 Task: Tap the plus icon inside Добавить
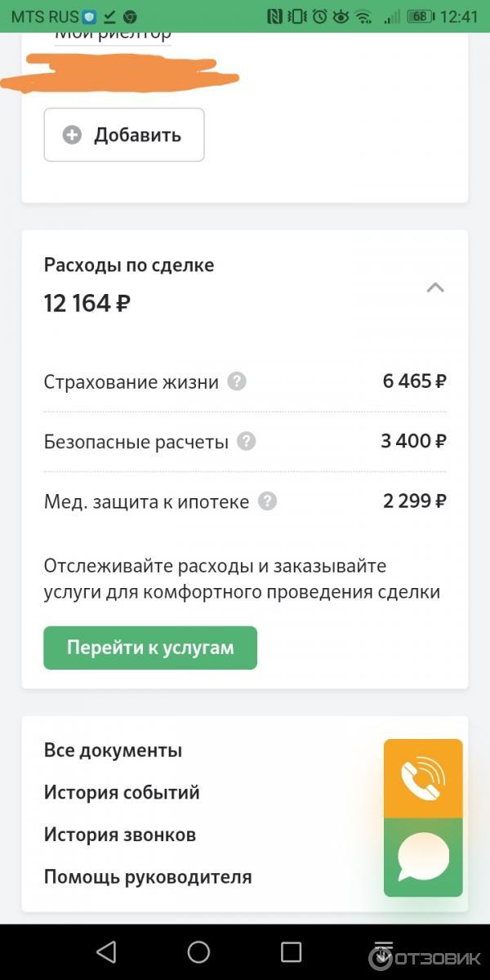pos(72,135)
